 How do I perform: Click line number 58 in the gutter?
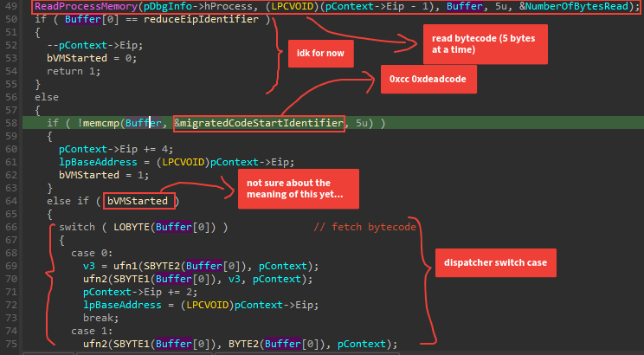click(x=11, y=124)
